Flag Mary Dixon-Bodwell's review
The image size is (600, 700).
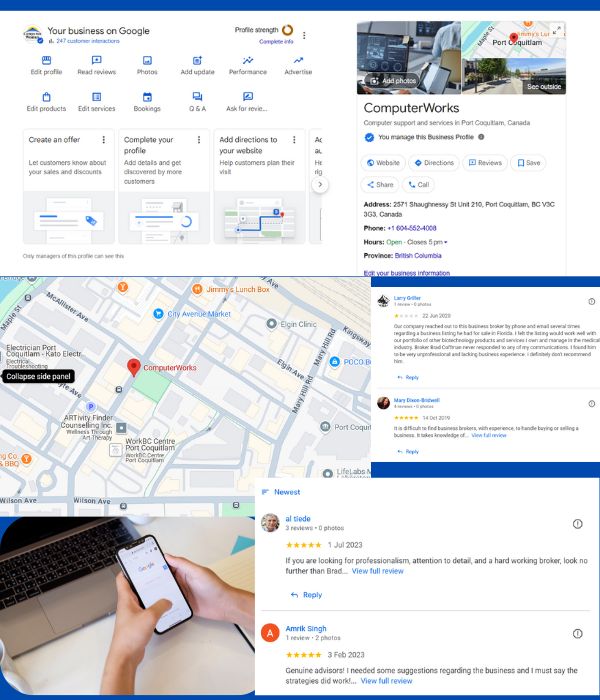click(592, 404)
